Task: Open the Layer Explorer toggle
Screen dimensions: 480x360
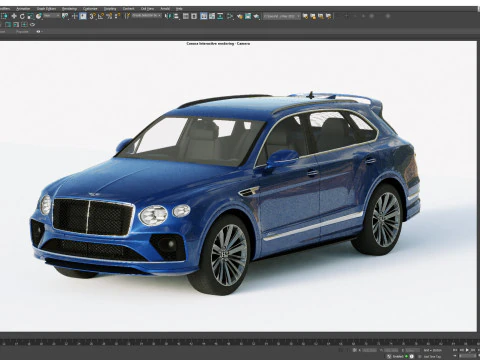Action: point(194,16)
